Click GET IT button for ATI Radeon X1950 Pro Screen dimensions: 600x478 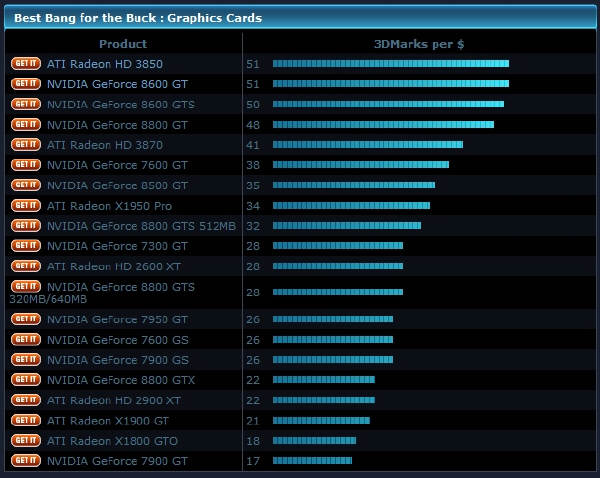(x=26, y=205)
